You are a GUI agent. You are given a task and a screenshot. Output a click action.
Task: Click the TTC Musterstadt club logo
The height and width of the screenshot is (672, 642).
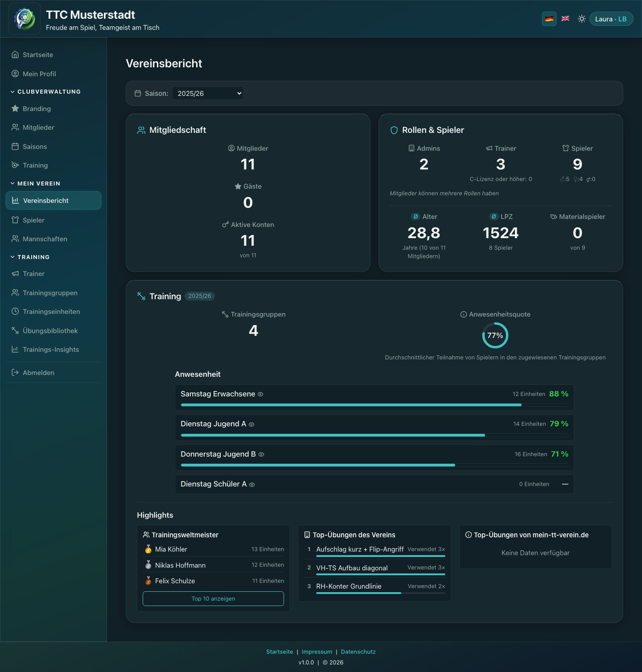coord(25,19)
